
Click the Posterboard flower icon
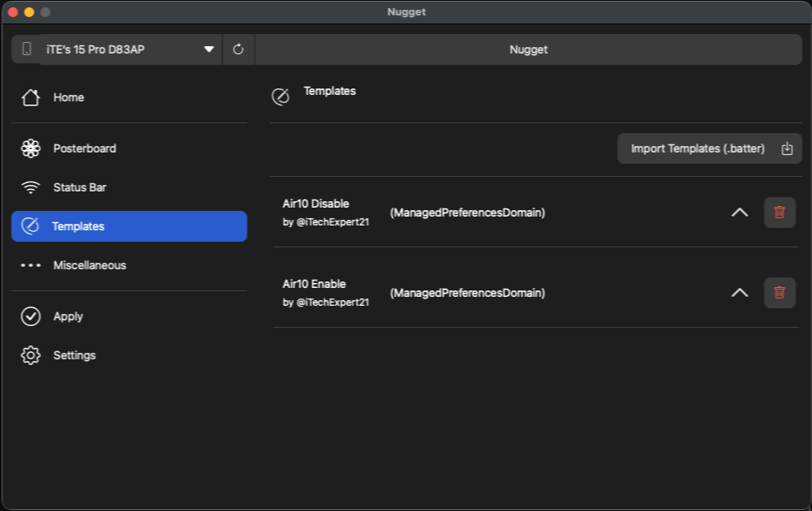coord(31,148)
